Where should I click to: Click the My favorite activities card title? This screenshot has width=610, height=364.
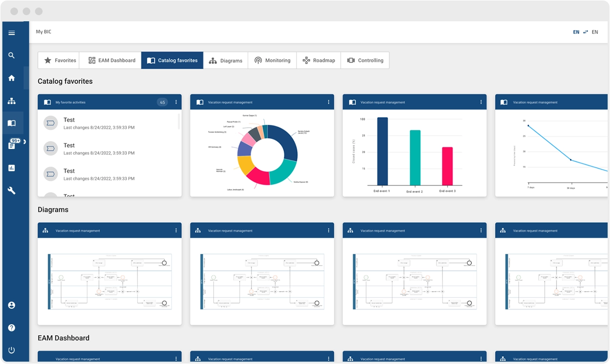click(70, 102)
